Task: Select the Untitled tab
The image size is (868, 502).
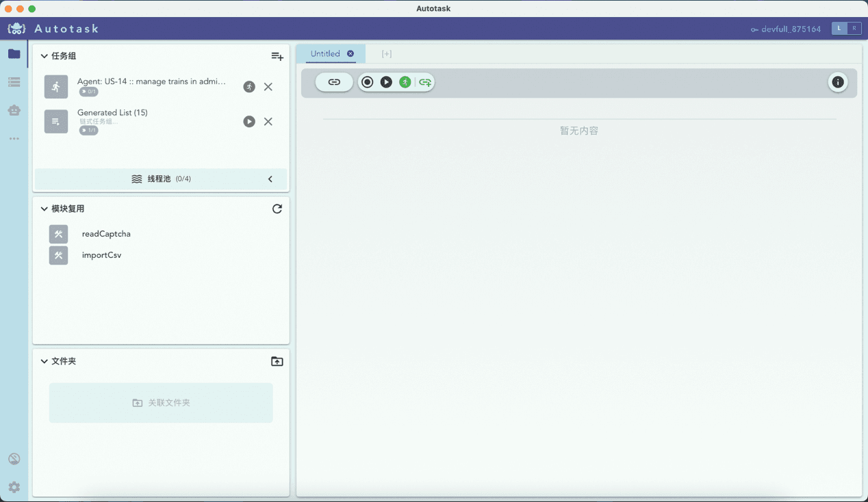Action: coord(325,53)
